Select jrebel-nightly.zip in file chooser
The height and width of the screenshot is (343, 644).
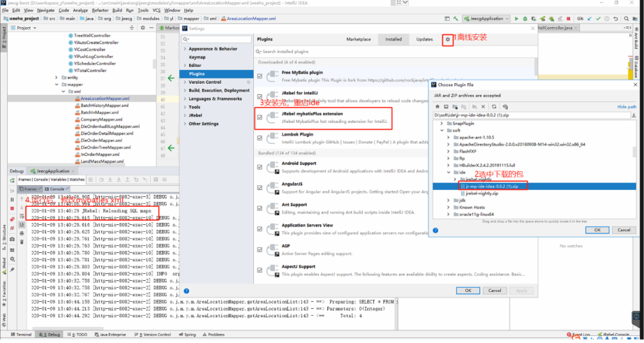pos(481,194)
